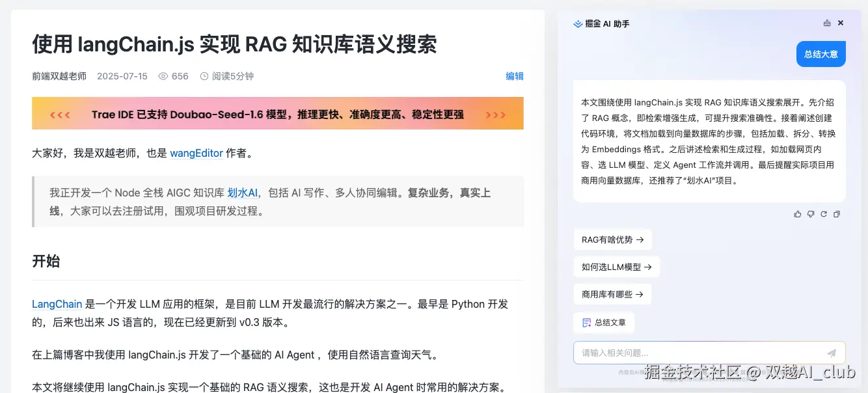Click the clock icon beside 阅读5分钟

point(204,76)
